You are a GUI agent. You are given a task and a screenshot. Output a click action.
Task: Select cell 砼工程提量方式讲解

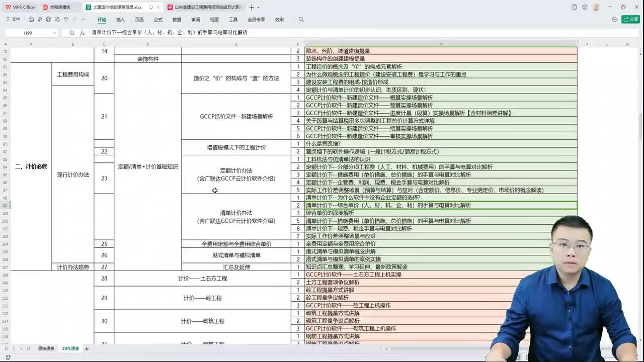[x=441, y=290]
